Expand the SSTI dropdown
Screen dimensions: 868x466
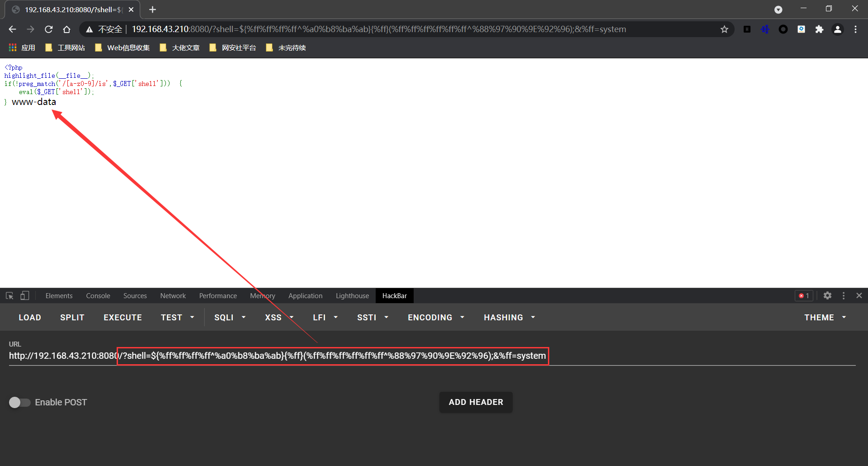click(x=373, y=318)
